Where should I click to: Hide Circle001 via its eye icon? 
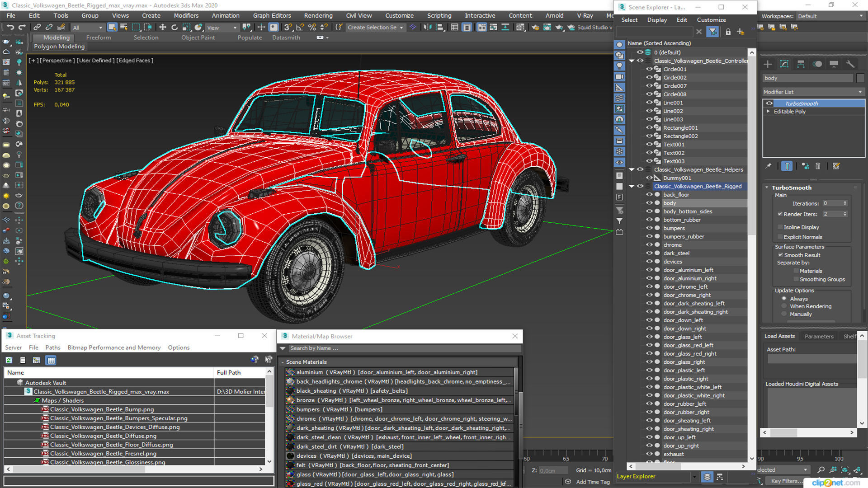649,69
